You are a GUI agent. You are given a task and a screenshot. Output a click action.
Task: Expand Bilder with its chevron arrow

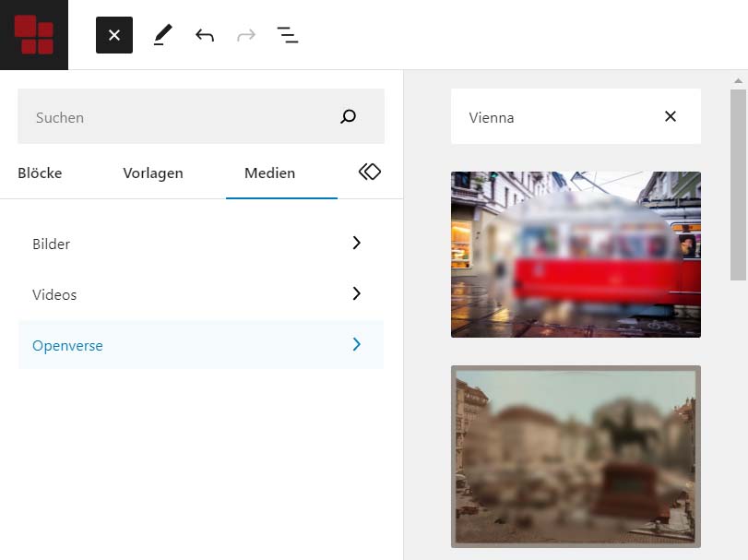click(x=356, y=243)
